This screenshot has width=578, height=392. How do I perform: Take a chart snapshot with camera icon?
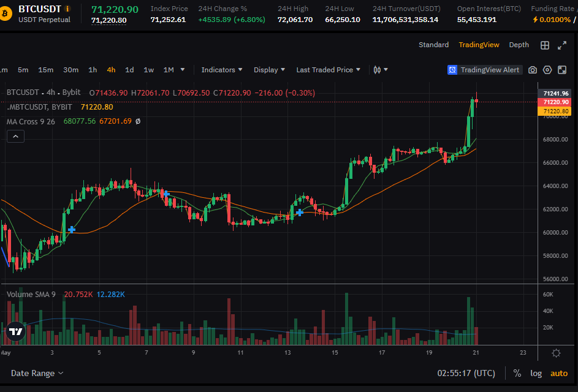pos(532,70)
